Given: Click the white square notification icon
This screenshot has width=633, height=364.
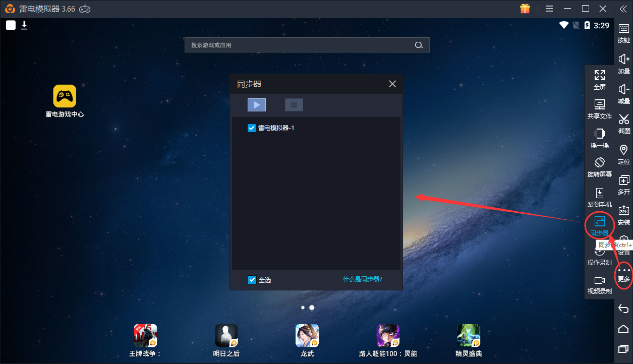Looking at the screenshot, I should point(11,25).
